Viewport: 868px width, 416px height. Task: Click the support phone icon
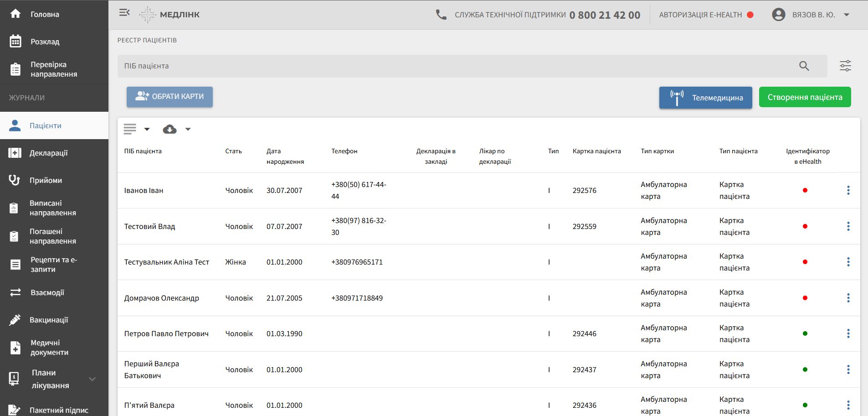441,15
